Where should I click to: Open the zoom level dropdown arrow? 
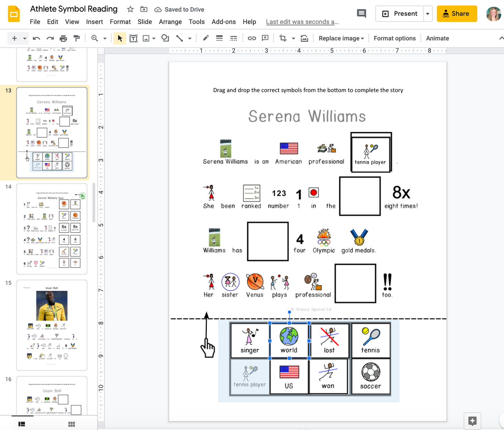point(105,38)
